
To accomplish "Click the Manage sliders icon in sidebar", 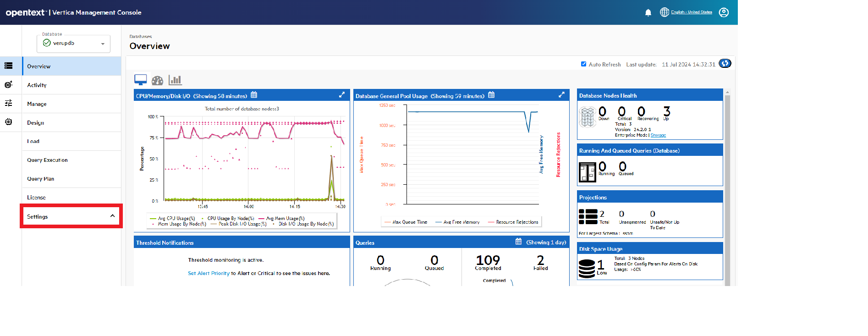I will (x=8, y=103).
